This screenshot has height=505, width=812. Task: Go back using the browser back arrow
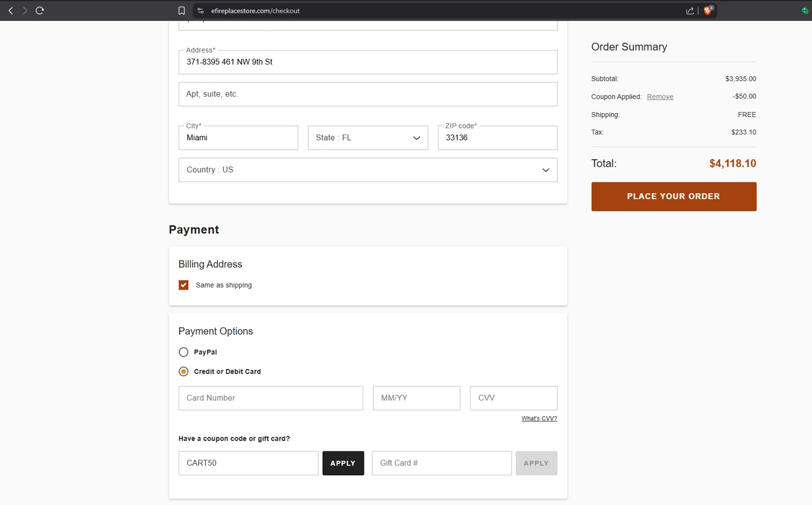pos(11,10)
